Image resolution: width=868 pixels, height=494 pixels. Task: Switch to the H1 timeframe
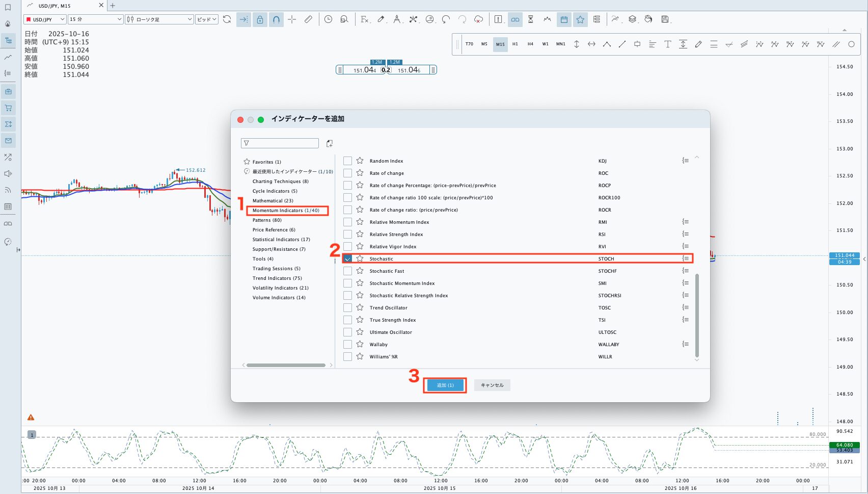point(515,44)
